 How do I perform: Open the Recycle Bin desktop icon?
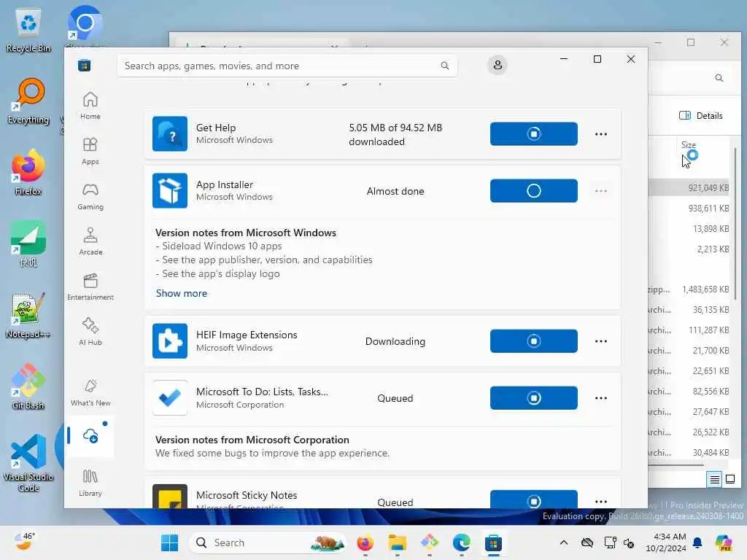(x=28, y=31)
